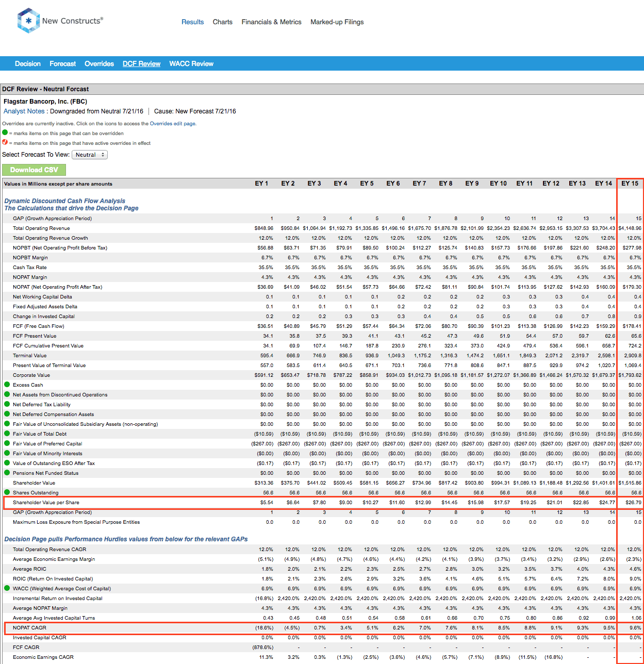
Task: Click the 'Dynamic Discounted Cash Flow Analysis' heading
Action: click(x=65, y=201)
